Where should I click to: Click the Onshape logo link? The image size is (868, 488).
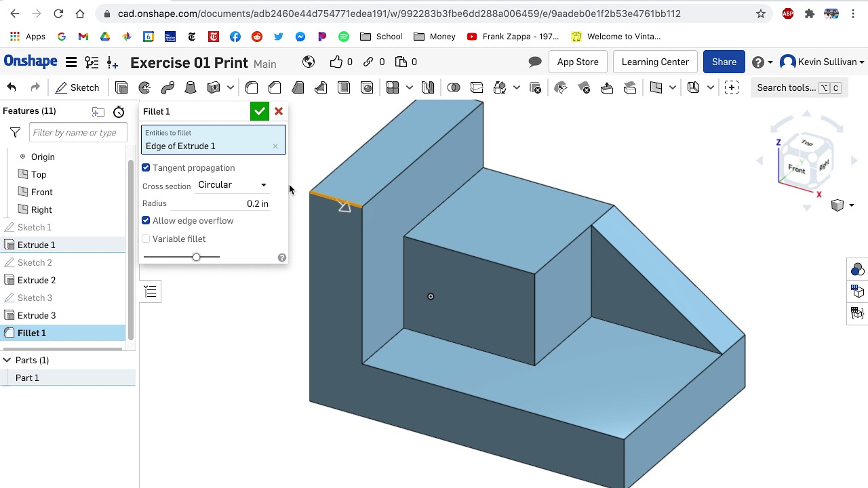31,62
